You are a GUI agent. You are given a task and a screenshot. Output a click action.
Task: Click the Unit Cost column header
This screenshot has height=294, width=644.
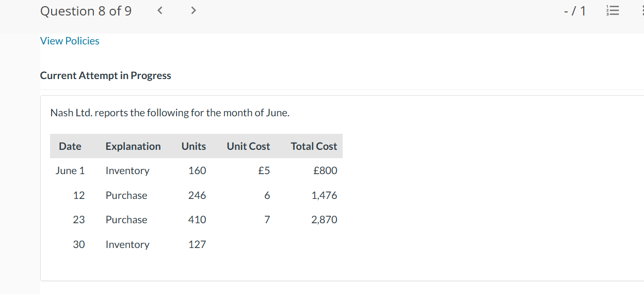pos(248,146)
